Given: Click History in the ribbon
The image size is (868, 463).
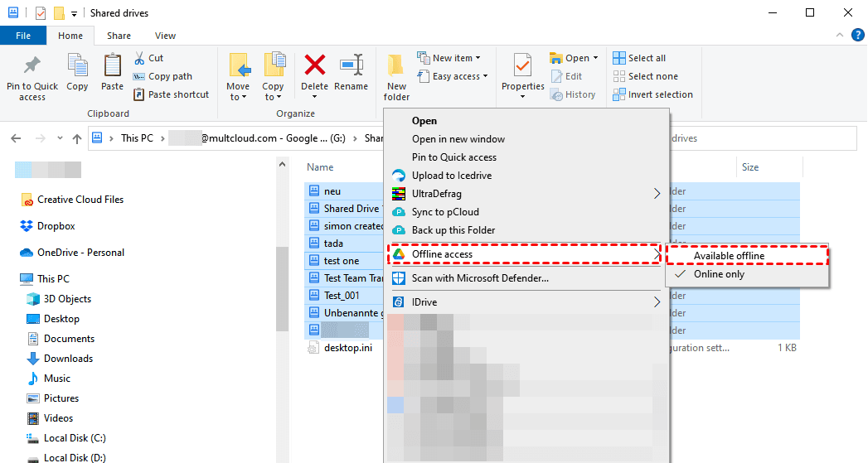Looking at the screenshot, I should (x=573, y=94).
